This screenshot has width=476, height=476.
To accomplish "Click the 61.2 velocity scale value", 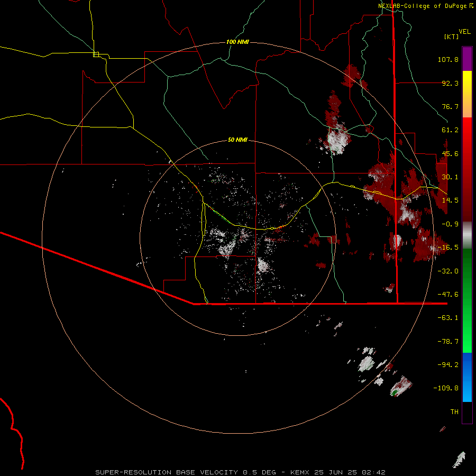I will [450, 130].
